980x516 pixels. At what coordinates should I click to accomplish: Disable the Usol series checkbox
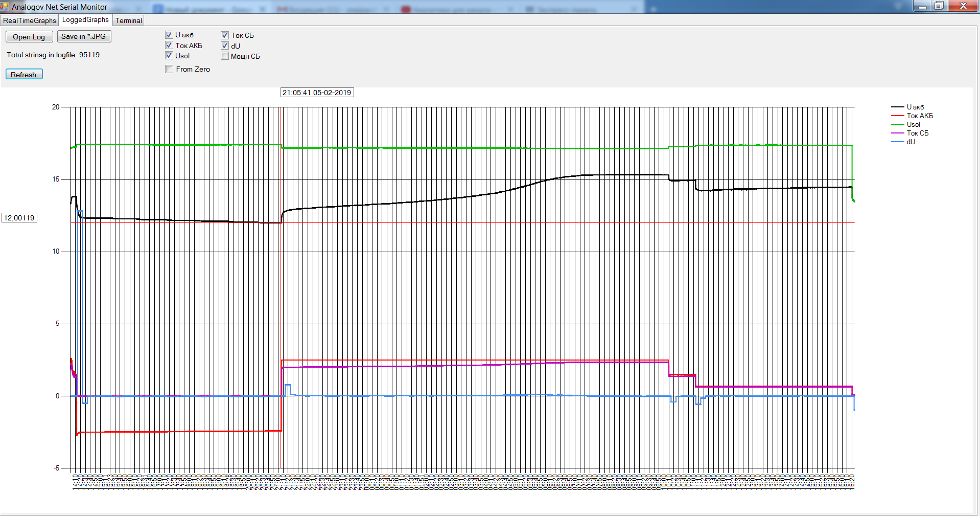(169, 56)
